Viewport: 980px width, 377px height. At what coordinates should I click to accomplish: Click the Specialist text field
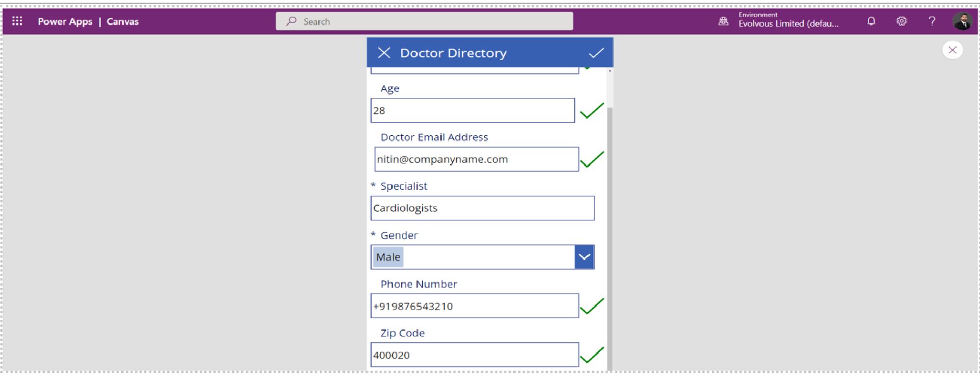click(482, 208)
